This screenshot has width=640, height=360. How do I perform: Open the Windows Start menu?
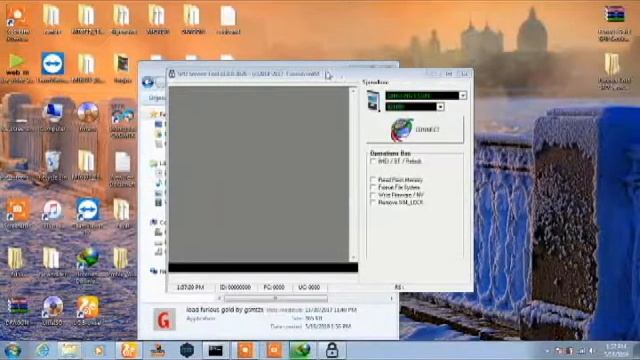tap(13, 350)
